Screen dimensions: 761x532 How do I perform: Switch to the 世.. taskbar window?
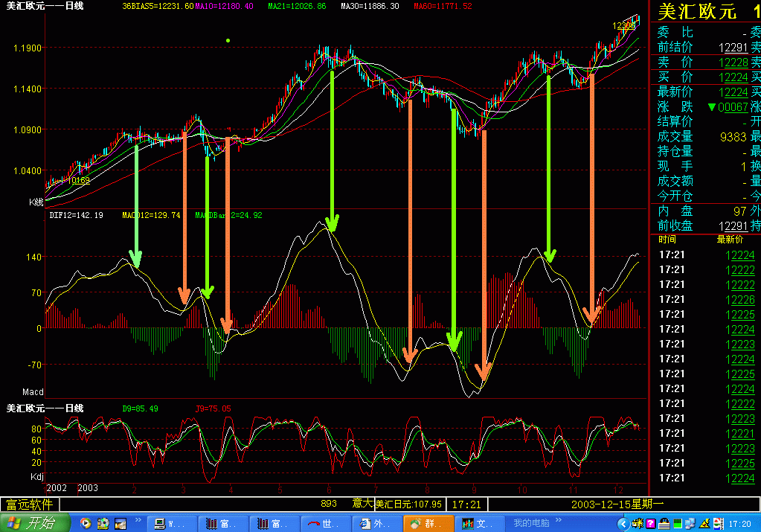326,523
